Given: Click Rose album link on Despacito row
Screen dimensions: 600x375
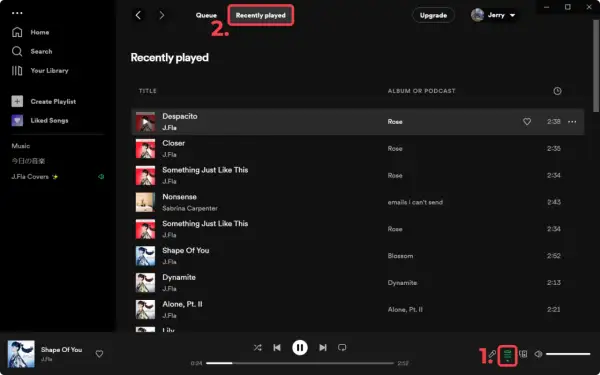Looking at the screenshot, I should (395, 122).
